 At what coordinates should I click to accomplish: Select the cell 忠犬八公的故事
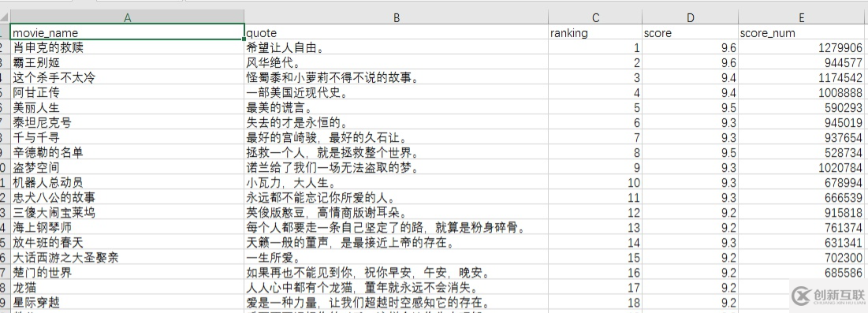coord(127,198)
